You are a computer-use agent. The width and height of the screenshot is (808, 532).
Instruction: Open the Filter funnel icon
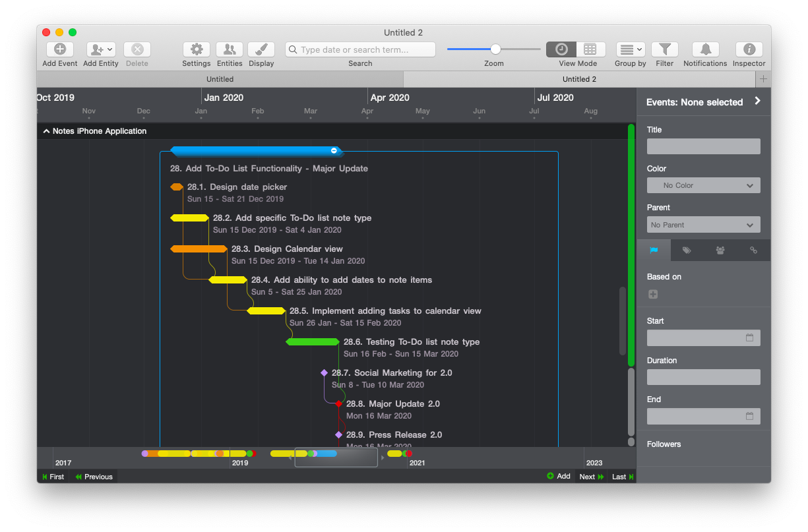[x=665, y=49]
